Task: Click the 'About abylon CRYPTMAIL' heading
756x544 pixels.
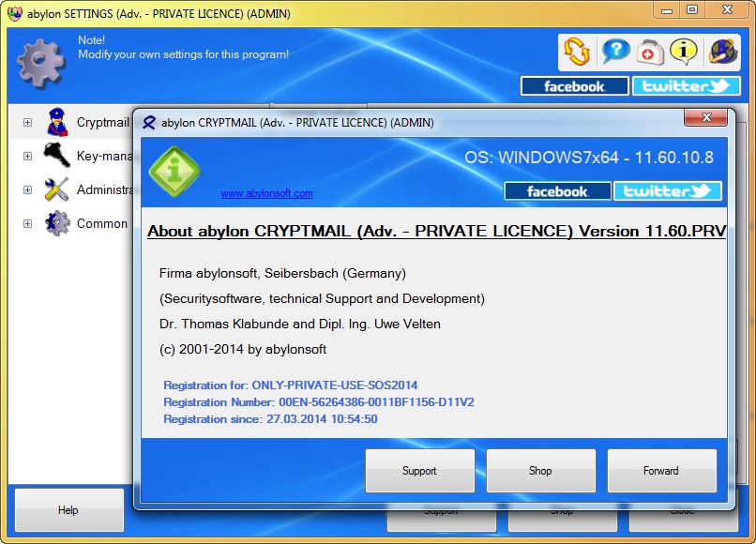Action: [436, 232]
